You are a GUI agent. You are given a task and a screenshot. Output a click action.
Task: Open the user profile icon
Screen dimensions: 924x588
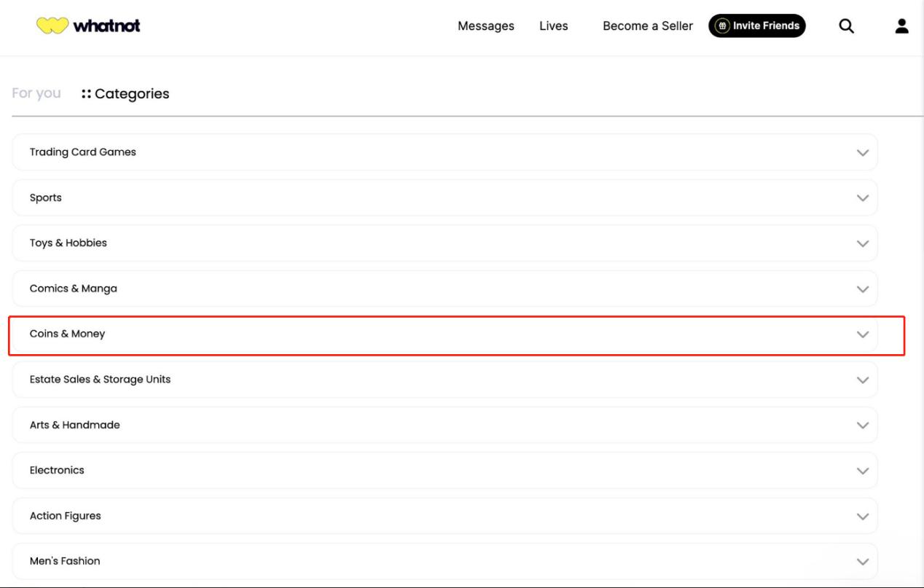[x=901, y=26]
